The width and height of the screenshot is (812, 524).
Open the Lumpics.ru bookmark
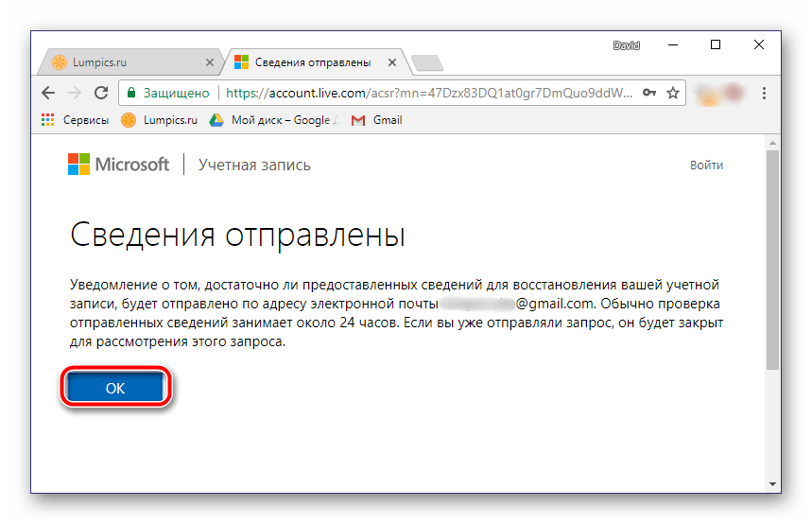(159, 120)
